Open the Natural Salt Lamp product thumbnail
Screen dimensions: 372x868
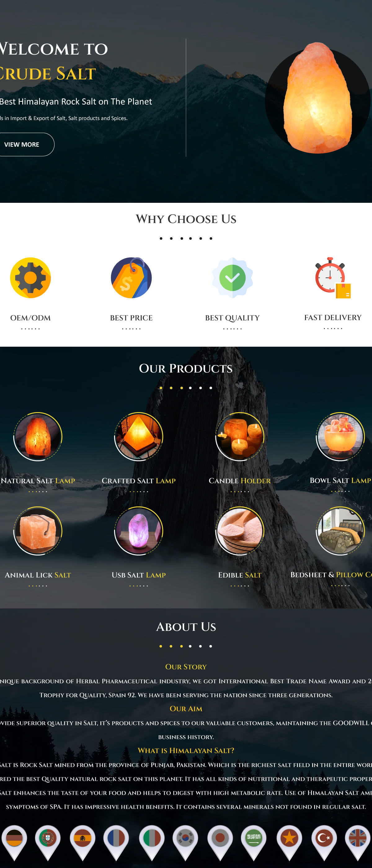tap(38, 436)
